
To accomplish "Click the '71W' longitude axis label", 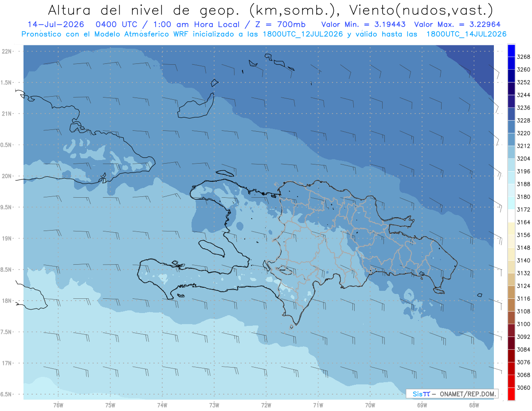I will (x=318, y=405).
